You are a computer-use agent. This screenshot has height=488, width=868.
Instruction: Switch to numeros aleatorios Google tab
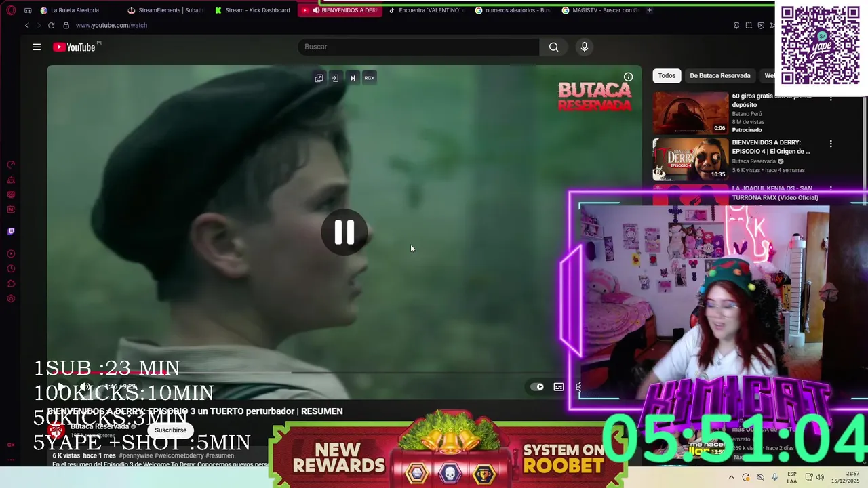coord(514,10)
